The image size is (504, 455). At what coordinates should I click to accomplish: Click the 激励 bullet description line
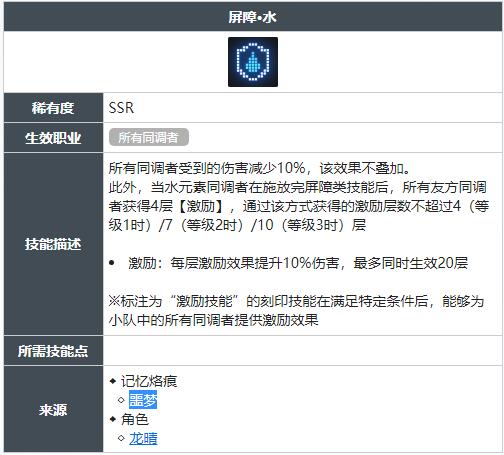(x=298, y=263)
